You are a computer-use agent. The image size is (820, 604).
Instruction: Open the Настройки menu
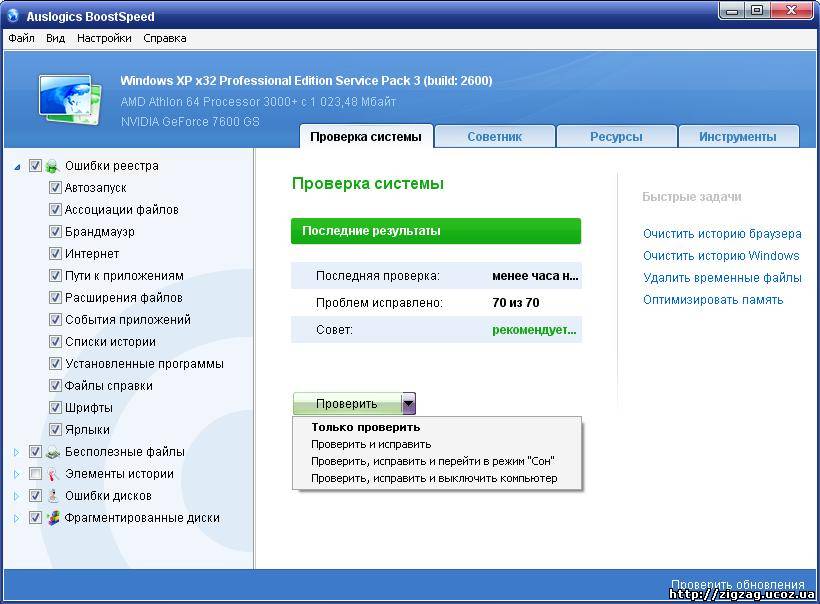(x=104, y=38)
